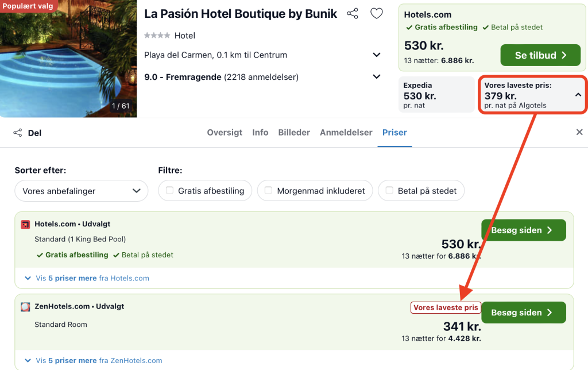Switch to the Billeder tab

(294, 132)
